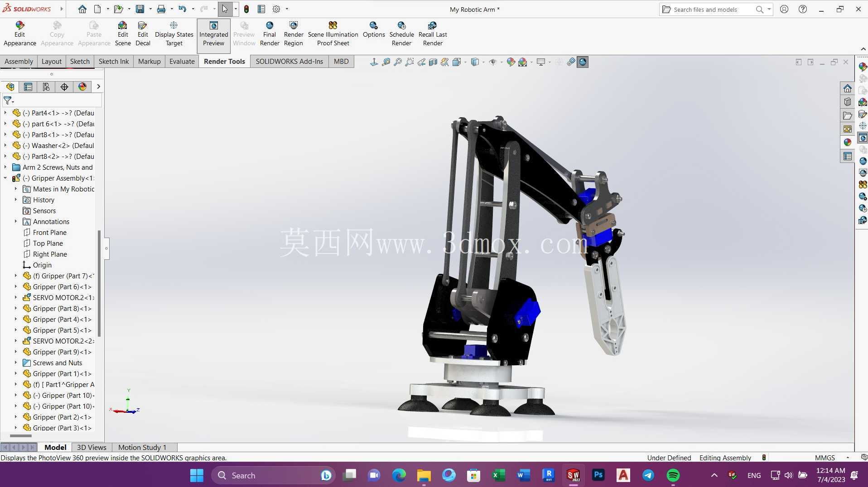Expand Arm 2 Screws, Nuts folder
The image size is (868, 487).
point(5,167)
